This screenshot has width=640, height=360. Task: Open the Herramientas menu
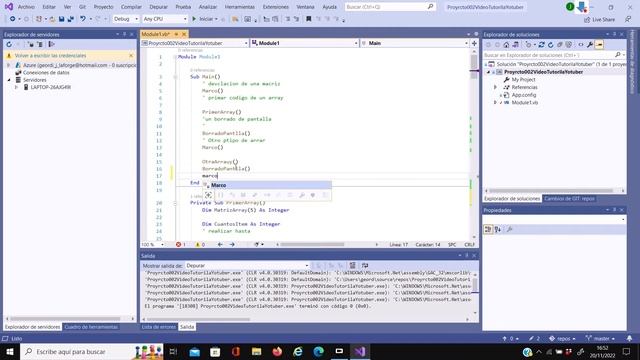pos(240,7)
